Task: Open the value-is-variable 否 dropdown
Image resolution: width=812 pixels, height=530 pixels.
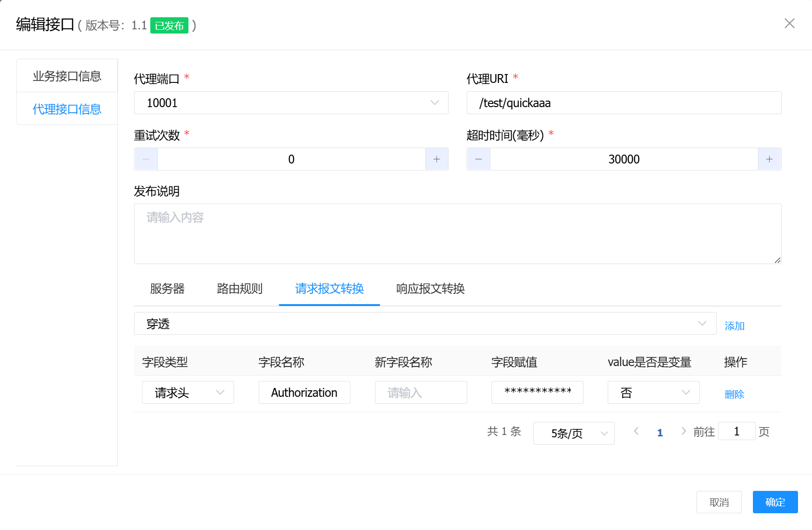Action: (x=653, y=393)
